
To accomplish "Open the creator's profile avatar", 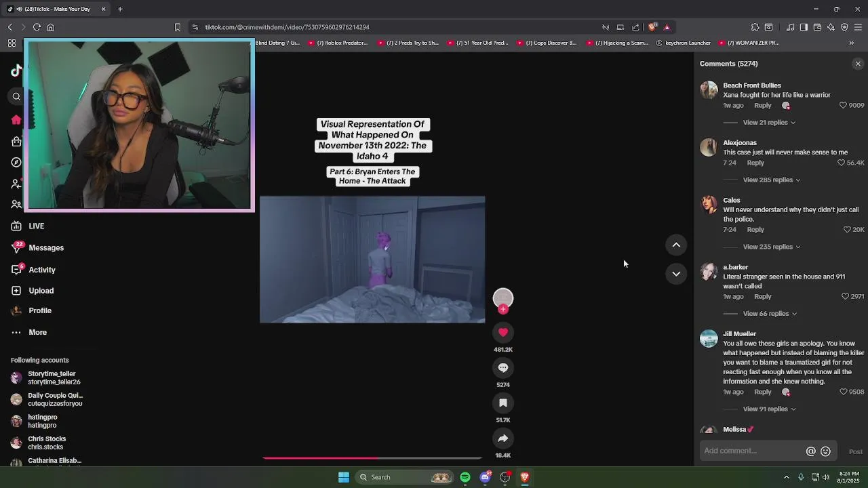I will point(503,298).
